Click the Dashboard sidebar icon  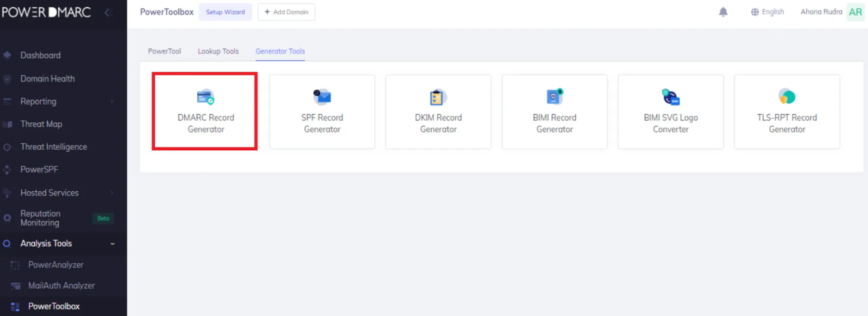coord(7,55)
